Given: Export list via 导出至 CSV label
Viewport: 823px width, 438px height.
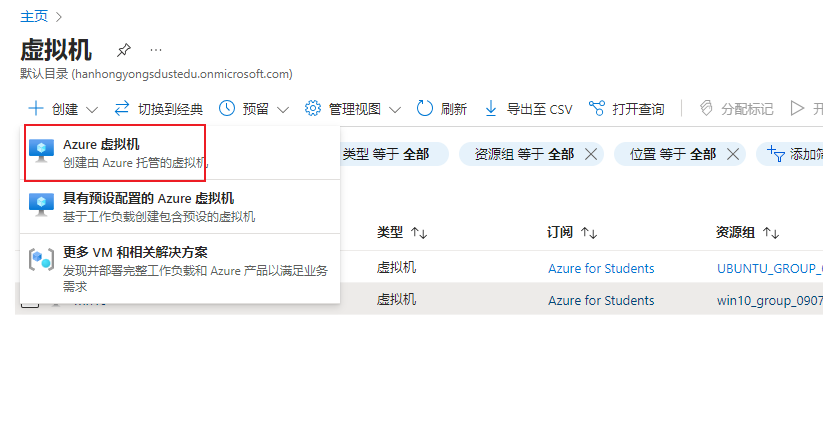Looking at the screenshot, I should (539, 109).
